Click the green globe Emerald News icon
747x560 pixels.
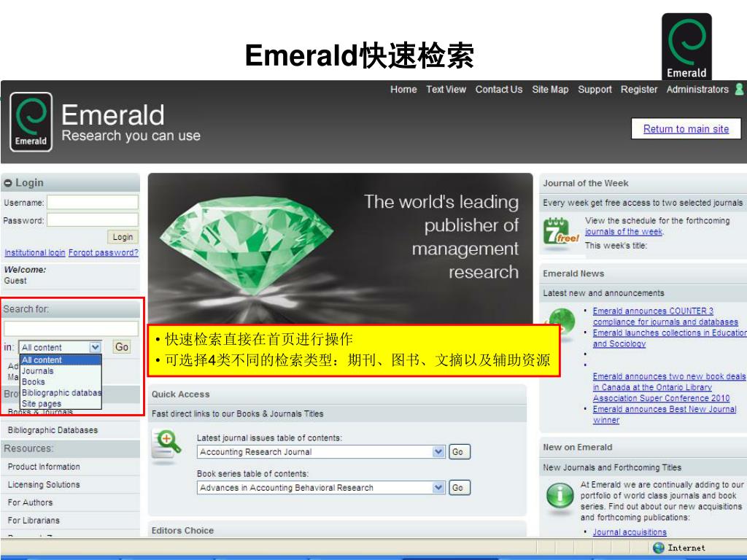coord(561,322)
